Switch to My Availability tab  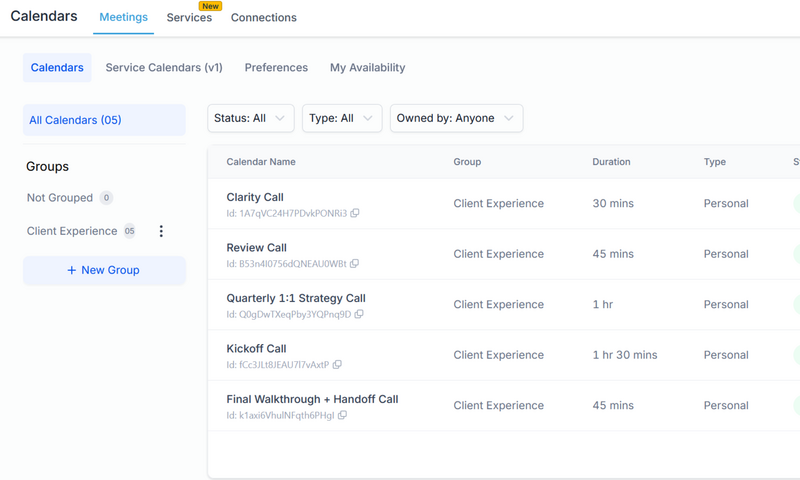click(367, 68)
